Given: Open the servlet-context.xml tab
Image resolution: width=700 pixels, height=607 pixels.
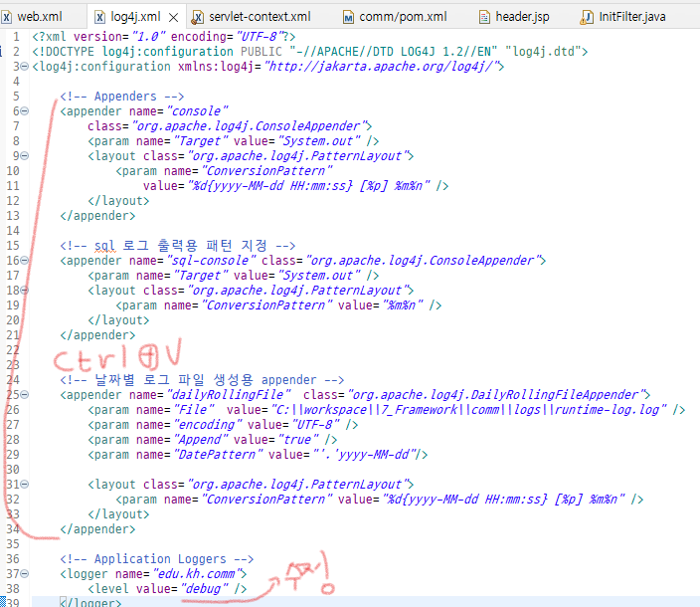Looking at the screenshot, I should 260,17.
